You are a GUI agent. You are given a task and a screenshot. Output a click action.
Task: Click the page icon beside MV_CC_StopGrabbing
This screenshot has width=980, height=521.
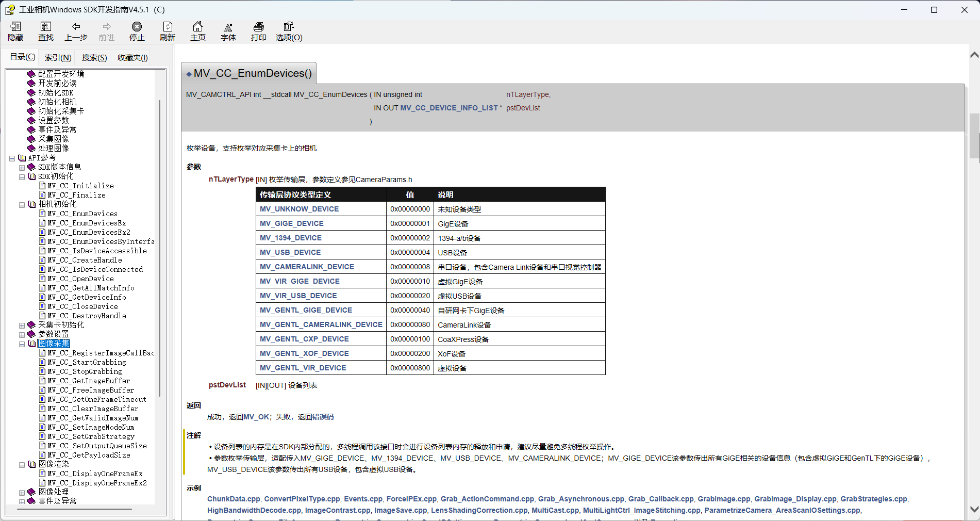point(43,371)
